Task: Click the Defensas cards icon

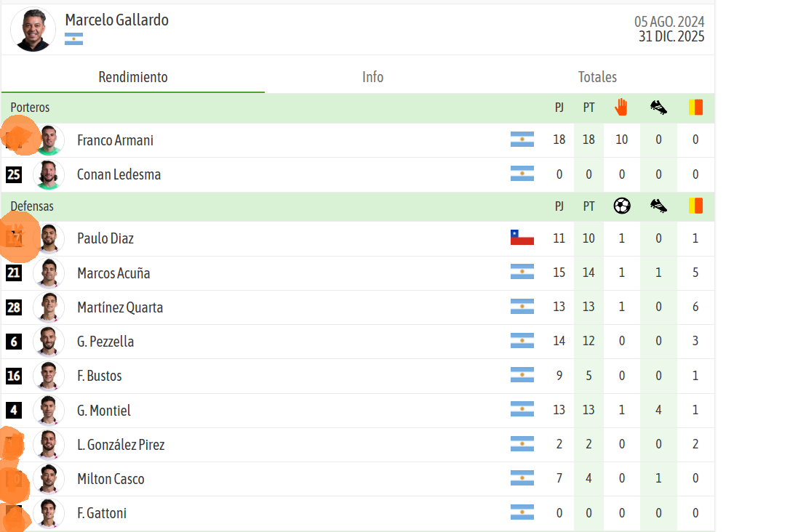Action: coord(695,206)
